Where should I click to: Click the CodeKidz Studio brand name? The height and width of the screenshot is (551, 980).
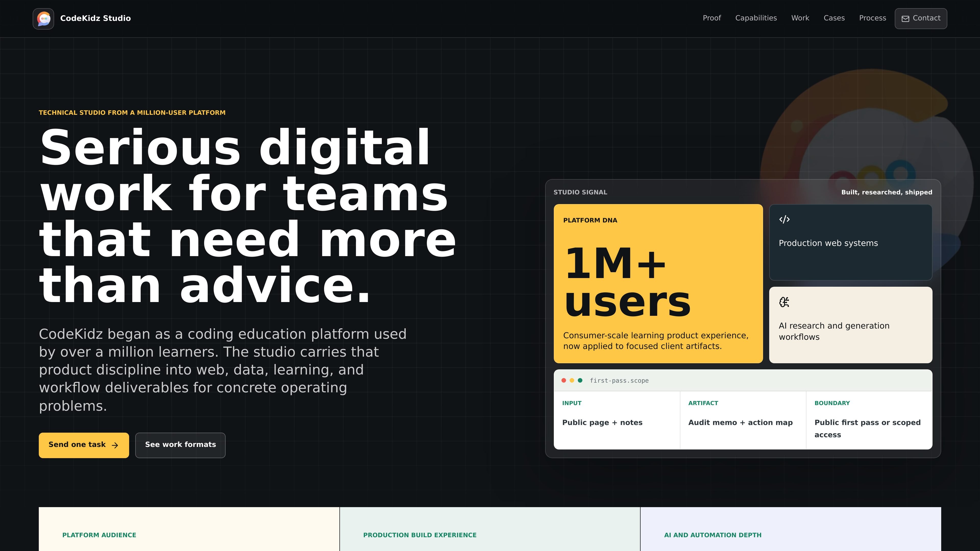coord(95,18)
